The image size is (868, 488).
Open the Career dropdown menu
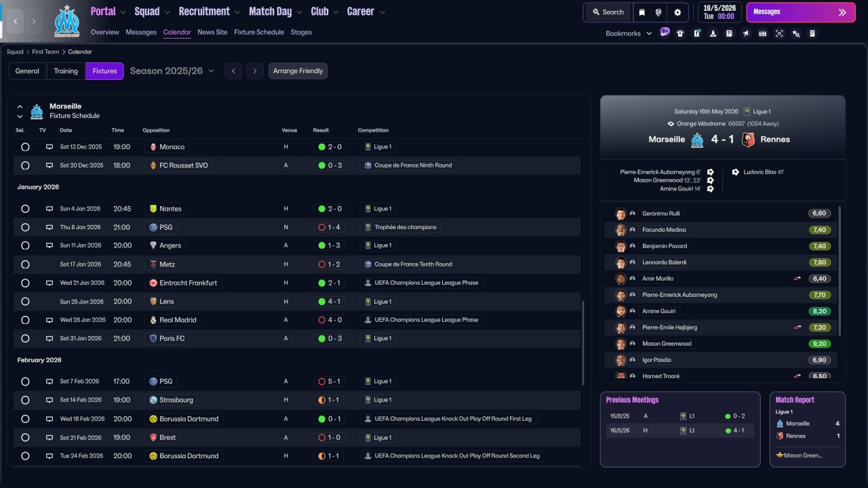click(x=366, y=12)
